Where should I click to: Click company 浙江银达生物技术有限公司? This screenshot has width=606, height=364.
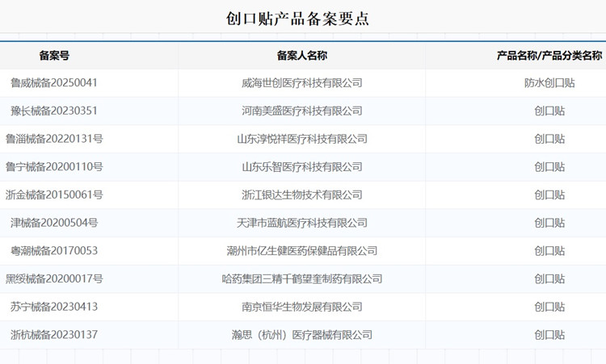[302, 195]
